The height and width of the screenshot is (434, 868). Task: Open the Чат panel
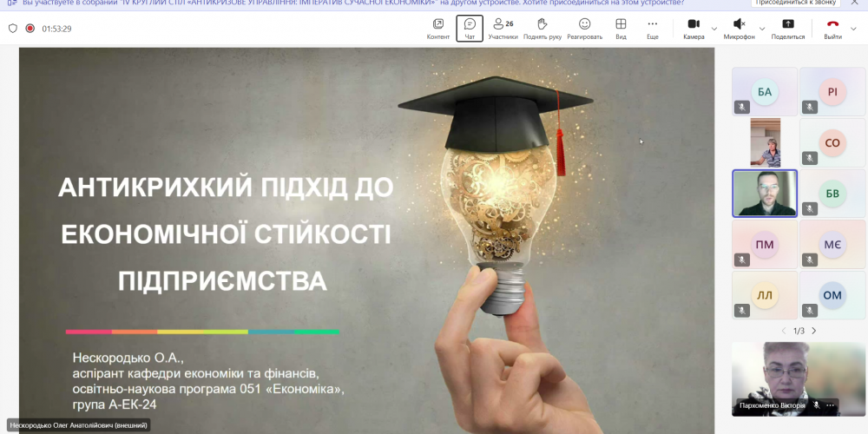(x=470, y=29)
